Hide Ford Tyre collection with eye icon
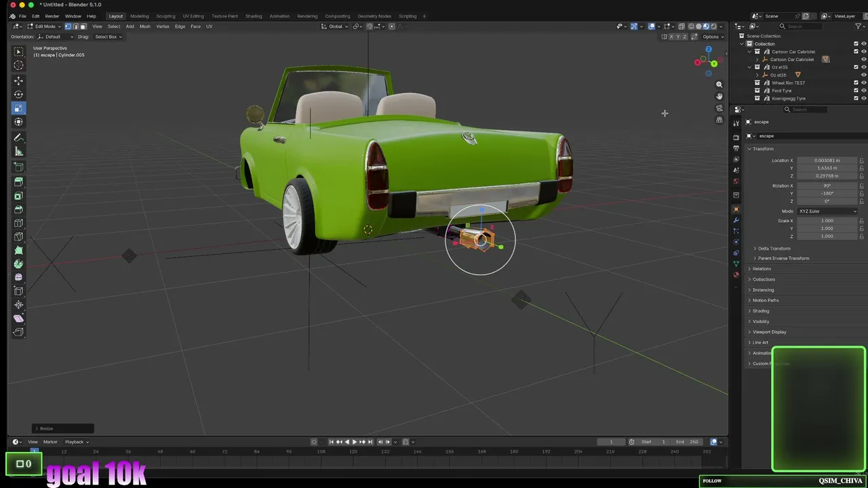This screenshot has width=868, height=488. pos(863,90)
